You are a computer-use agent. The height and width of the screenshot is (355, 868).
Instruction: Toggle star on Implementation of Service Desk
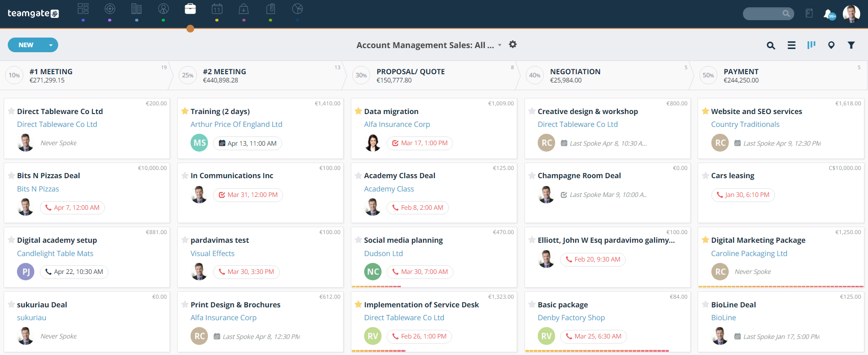click(358, 304)
